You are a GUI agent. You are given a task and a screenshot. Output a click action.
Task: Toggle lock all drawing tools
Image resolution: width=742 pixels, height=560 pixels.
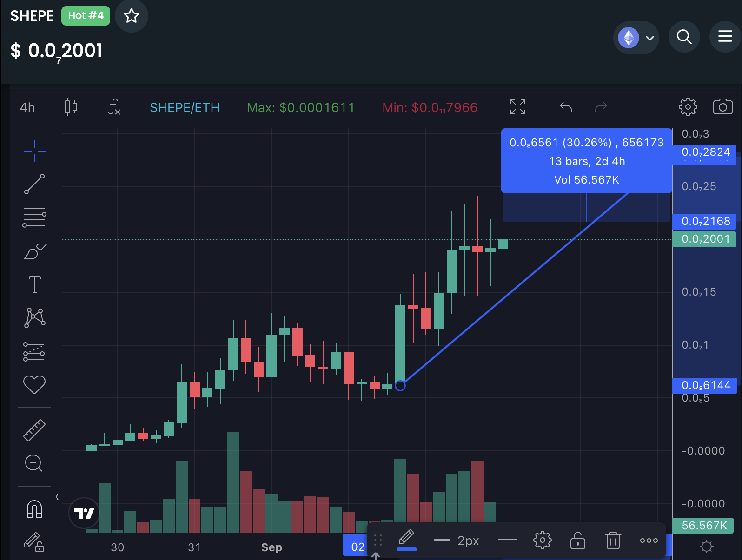click(34, 542)
